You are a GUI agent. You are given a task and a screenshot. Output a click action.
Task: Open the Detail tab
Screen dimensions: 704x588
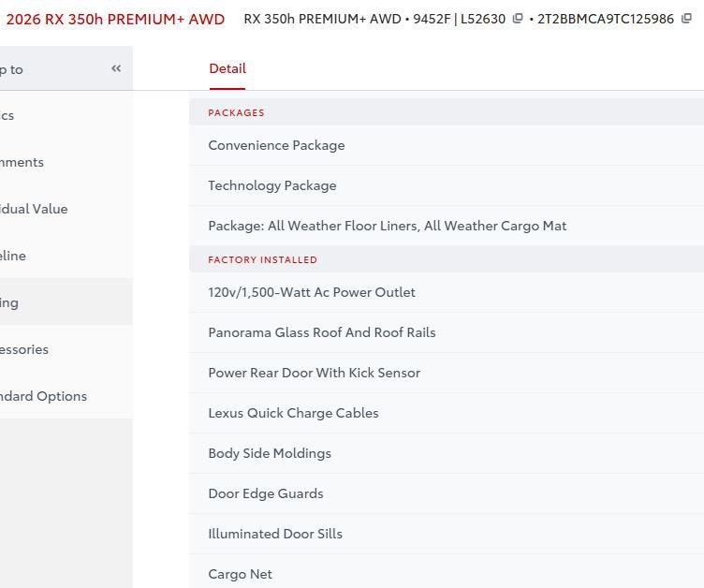coord(227,68)
